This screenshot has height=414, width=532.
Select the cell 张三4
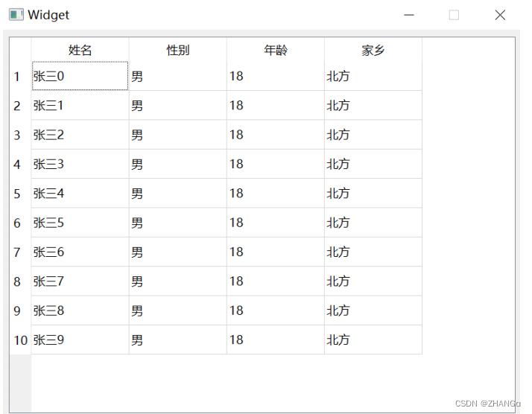pyautogui.click(x=80, y=194)
